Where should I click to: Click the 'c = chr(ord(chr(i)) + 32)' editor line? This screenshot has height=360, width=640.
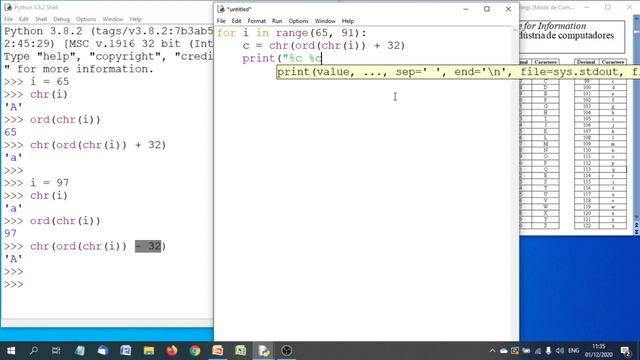point(323,46)
